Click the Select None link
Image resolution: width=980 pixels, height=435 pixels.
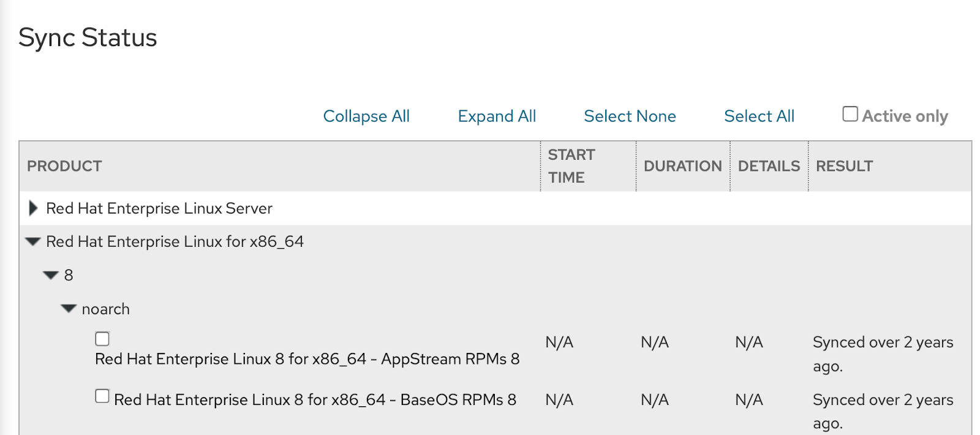pyautogui.click(x=630, y=116)
